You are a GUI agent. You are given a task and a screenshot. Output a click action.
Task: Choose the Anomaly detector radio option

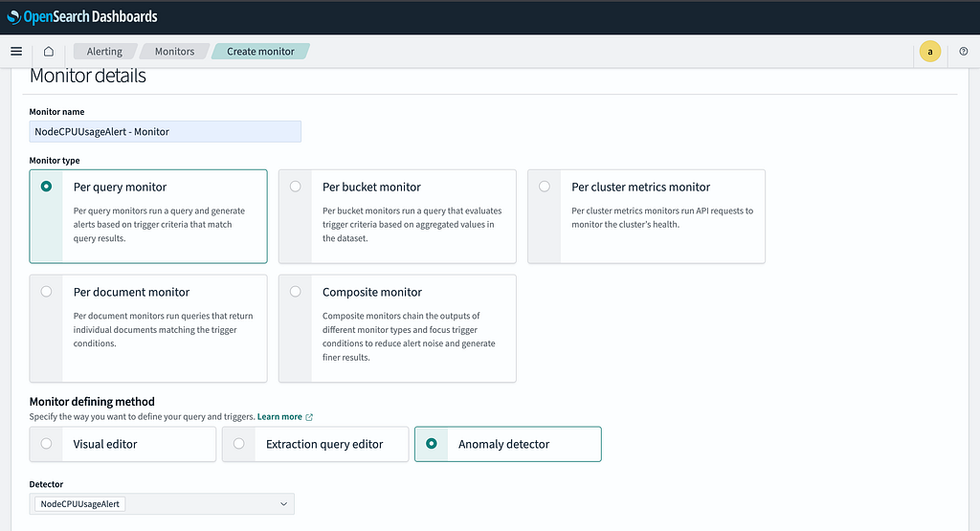[x=432, y=444]
